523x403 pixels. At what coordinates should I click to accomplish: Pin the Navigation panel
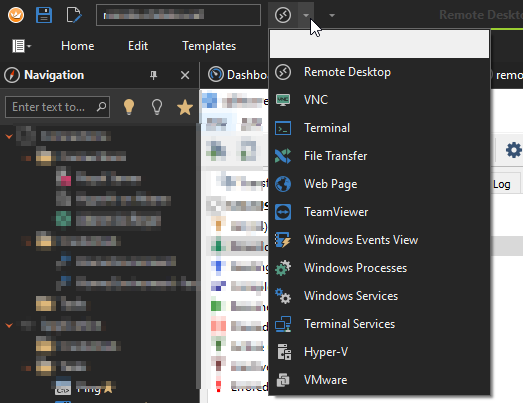click(x=153, y=75)
